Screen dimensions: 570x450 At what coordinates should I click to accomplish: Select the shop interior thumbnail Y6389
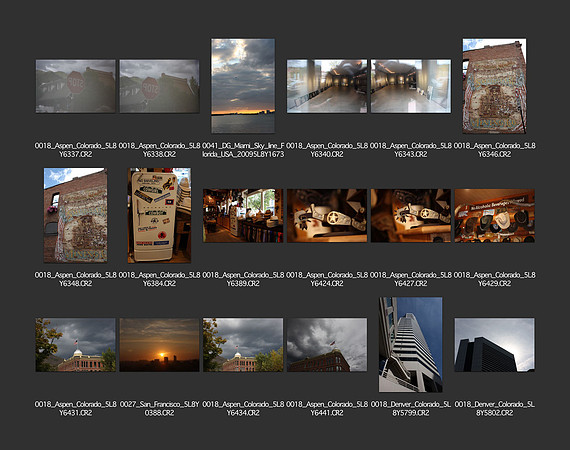pos(243,216)
